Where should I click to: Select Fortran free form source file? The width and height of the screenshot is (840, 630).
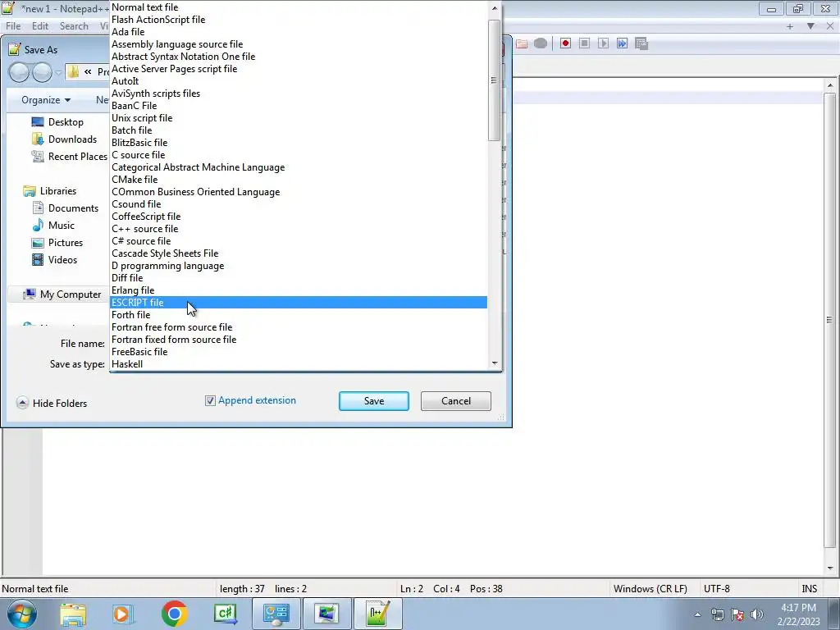(299, 326)
